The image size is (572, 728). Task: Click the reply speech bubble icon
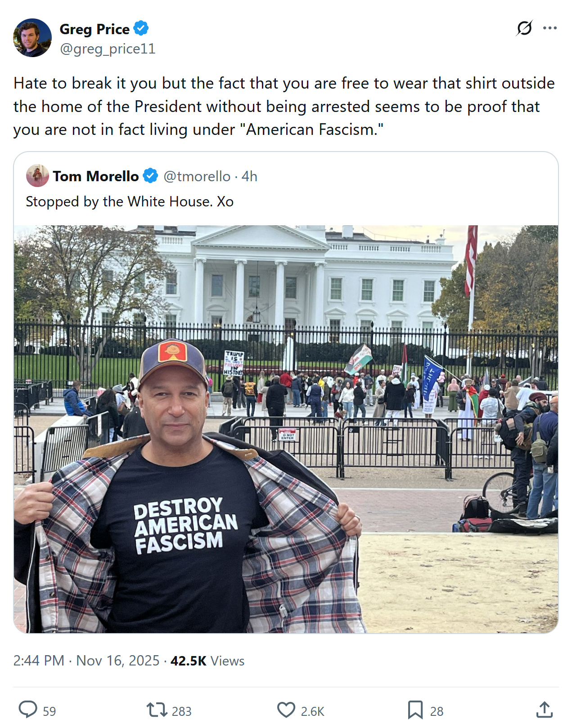(28, 710)
